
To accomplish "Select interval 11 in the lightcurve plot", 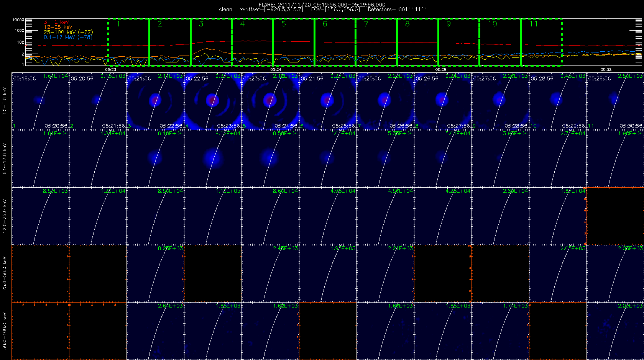I will pyautogui.click(x=541, y=42).
